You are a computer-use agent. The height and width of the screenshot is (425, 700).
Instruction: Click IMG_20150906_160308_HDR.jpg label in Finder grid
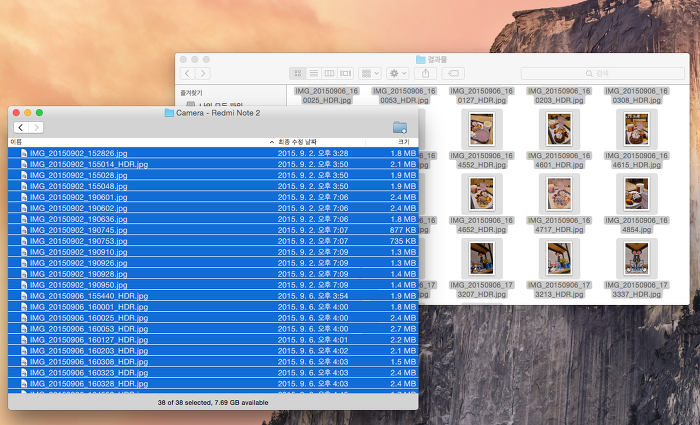coord(637,96)
